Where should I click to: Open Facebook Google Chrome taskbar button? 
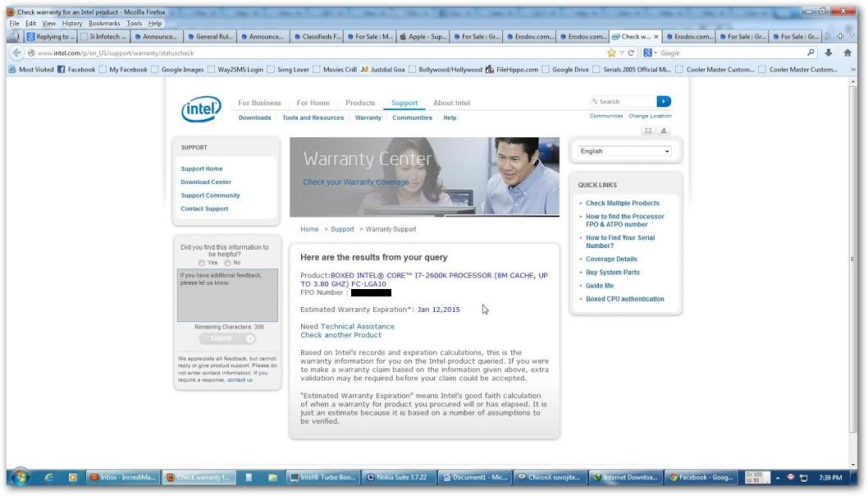701,477
